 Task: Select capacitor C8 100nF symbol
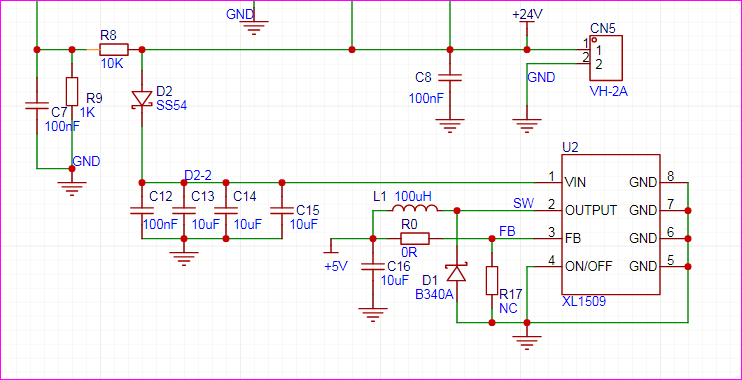pyautogui.click(x=450, y=78)
